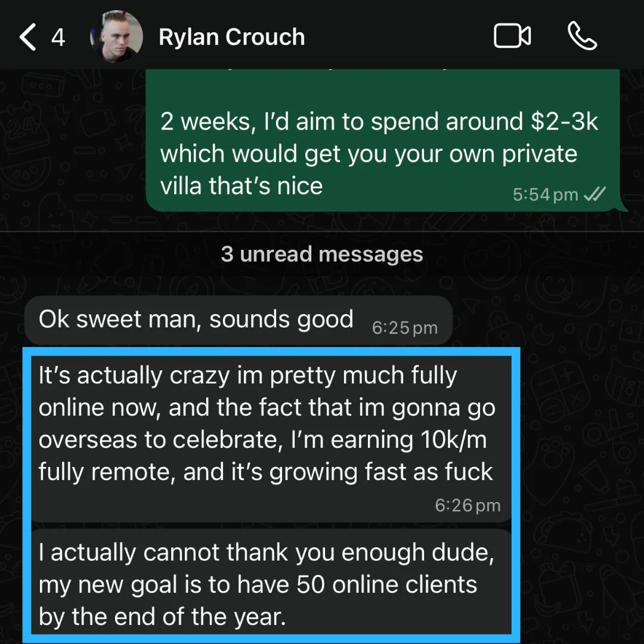Tap the 6:25 pm timestamp
This screenshot has height=644, width=644.
pyautogui.click(x=404, y=328)
